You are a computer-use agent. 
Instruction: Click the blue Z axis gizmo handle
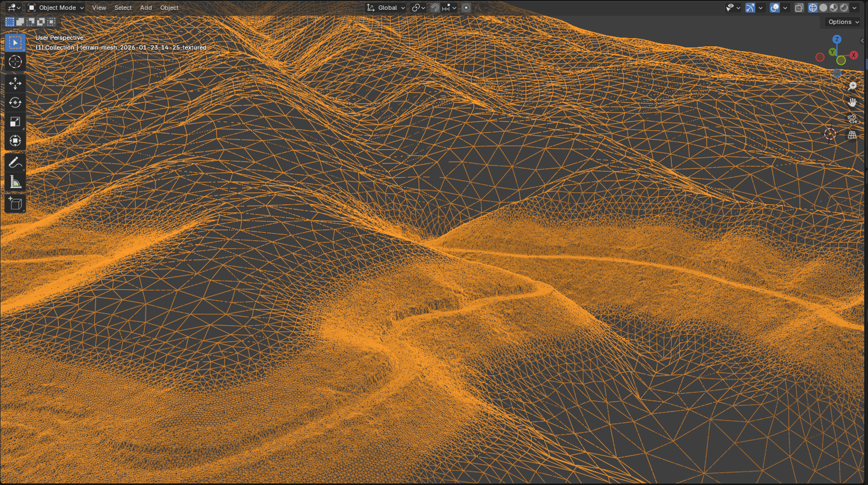(837, 39)
